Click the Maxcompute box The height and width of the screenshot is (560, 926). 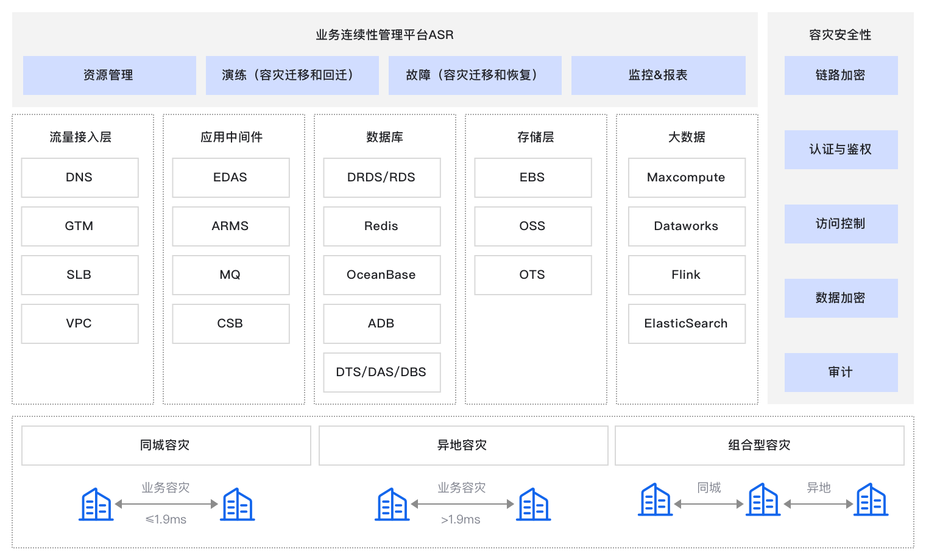pos(687,178)
